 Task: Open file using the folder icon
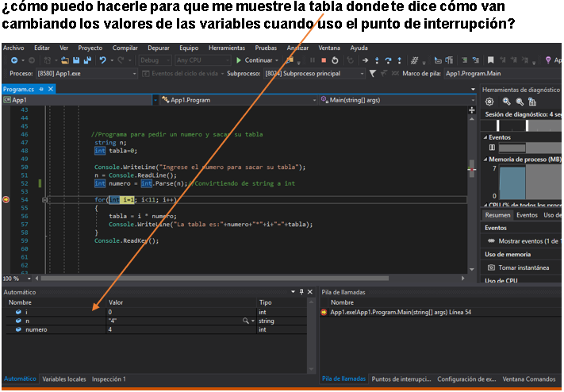65,60
